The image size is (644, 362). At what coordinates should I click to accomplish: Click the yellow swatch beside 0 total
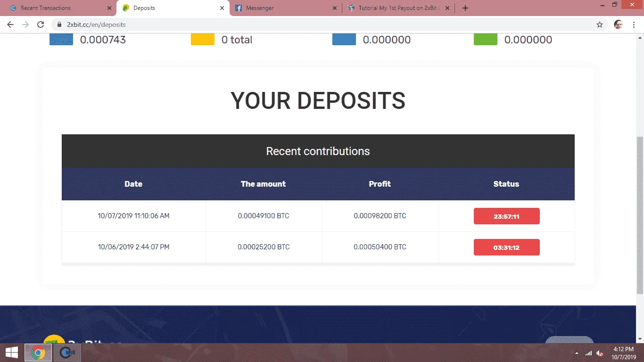203,40
